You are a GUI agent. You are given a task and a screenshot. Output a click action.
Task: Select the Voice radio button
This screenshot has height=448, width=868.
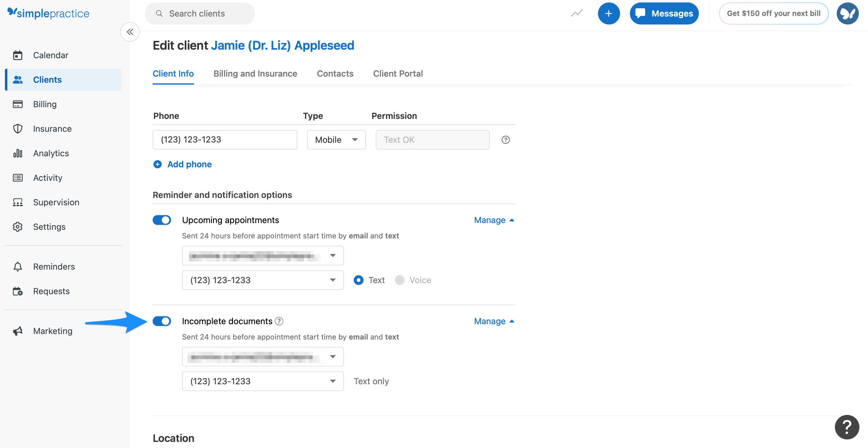coord(399,280)
